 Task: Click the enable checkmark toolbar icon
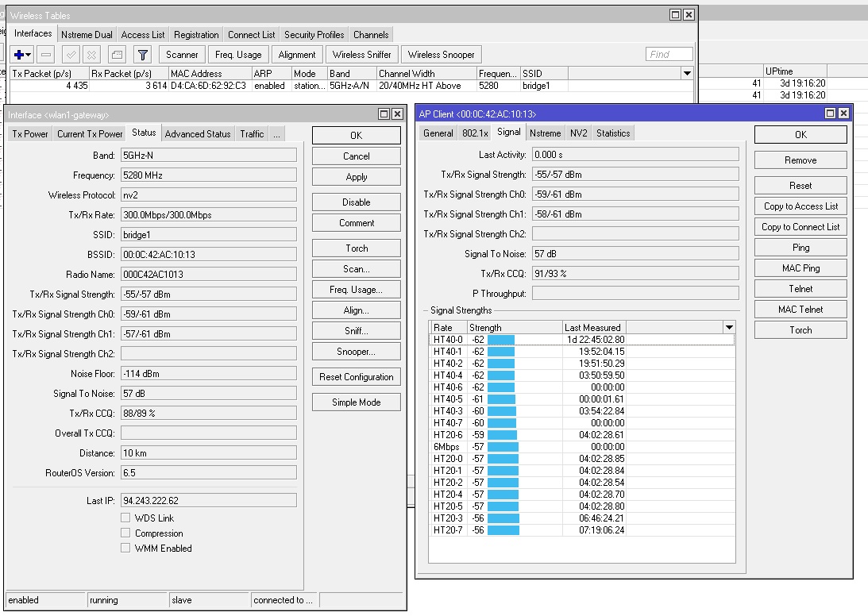[x=71, y=55]
